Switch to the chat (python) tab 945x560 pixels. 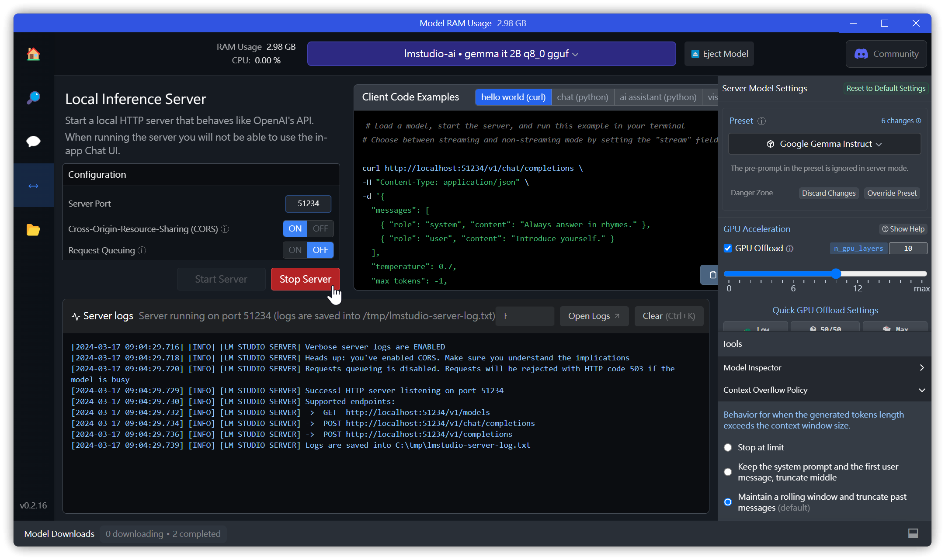582,97
